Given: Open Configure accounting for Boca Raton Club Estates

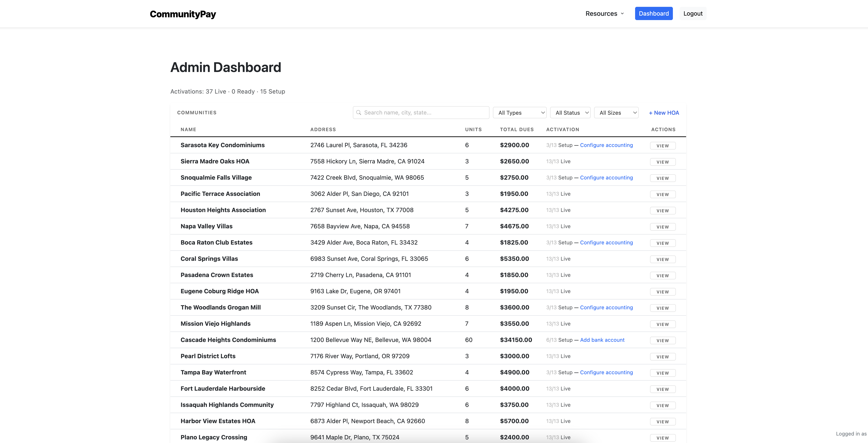Looking at the screenshot, I should coord(606,242).
